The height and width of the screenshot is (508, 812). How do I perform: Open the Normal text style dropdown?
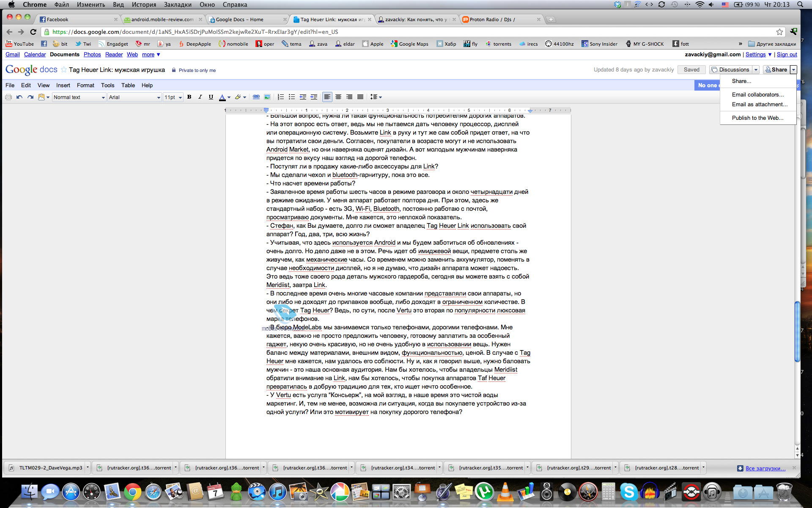(x=79, y=97)
